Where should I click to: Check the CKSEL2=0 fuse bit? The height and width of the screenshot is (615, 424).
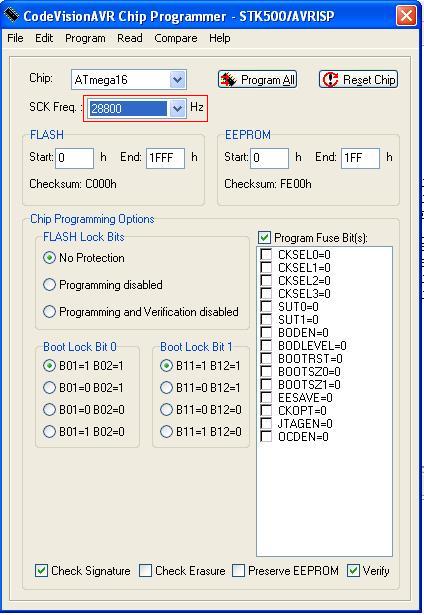coord(266,280)
